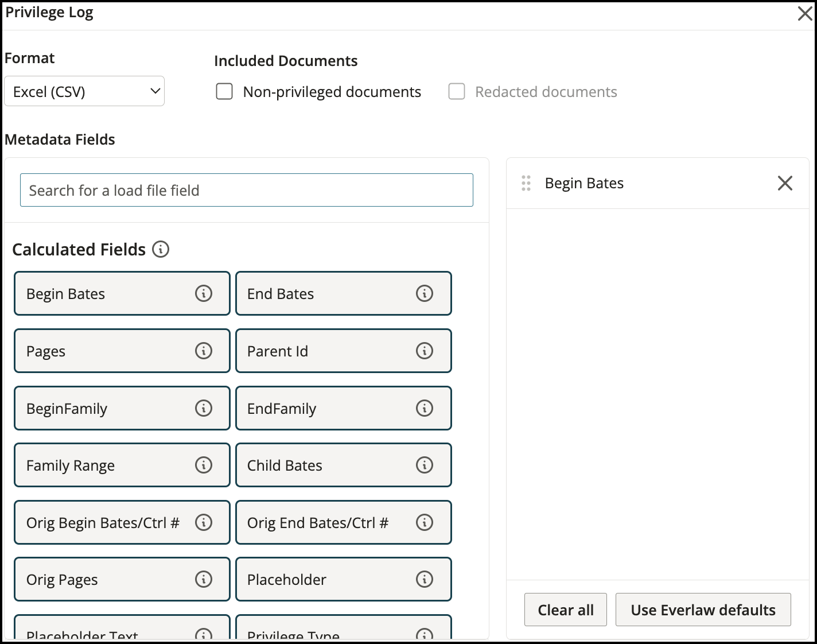The height and width of the screenshot is (644, 817).
Task: Select Orig Begin Bates/Ctrl # field
Action: [103, 522]
